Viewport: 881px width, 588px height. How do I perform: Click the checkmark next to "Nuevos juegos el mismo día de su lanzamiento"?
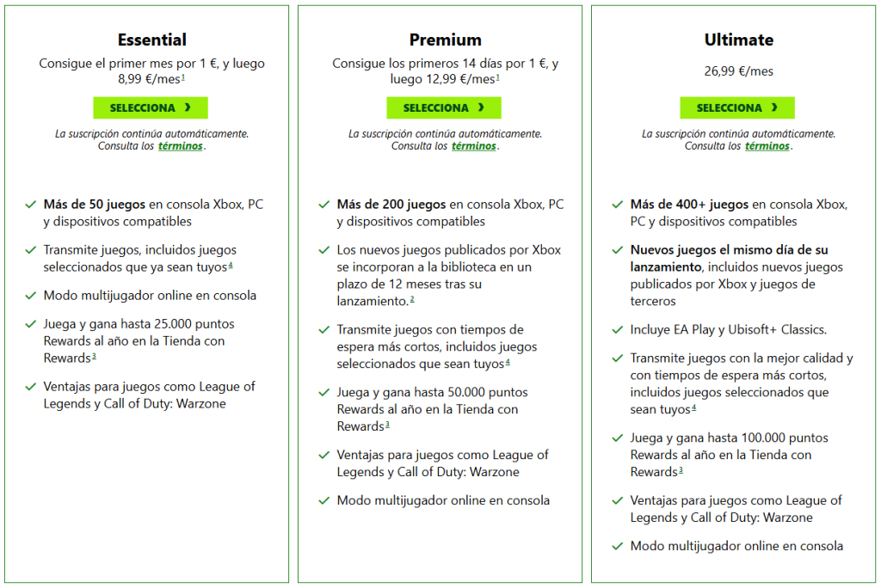618,250
